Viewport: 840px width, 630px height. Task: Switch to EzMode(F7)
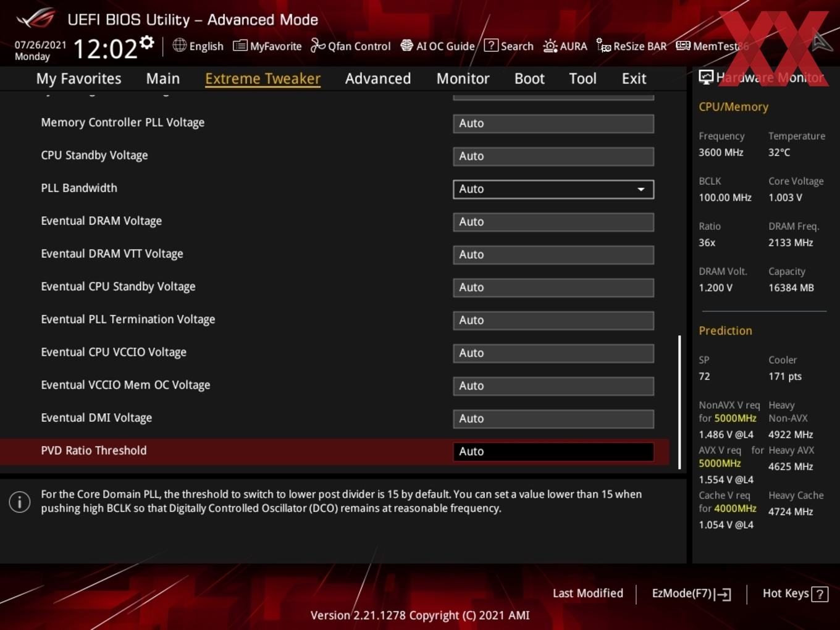[691, 594]
